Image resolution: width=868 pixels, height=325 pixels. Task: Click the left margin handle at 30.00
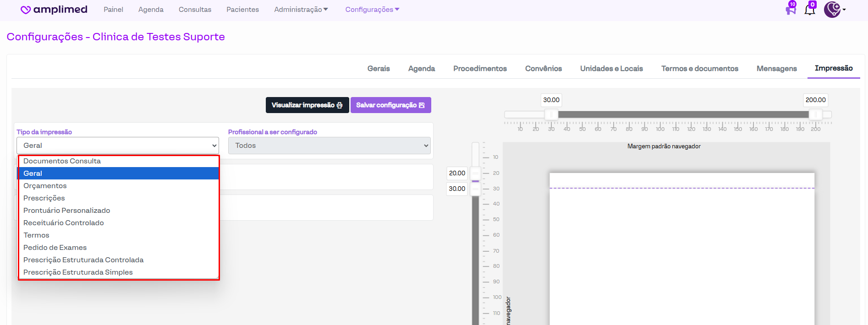(x=551, y=114)
